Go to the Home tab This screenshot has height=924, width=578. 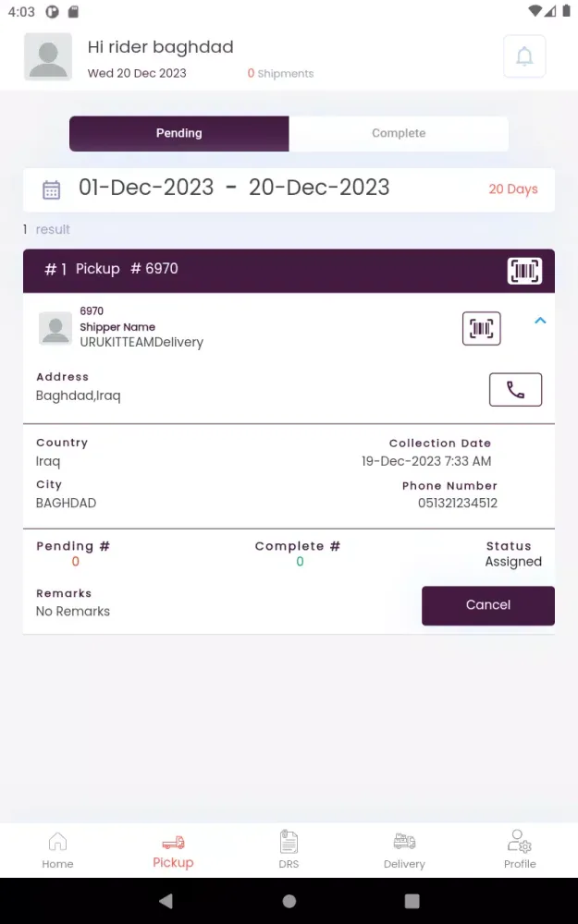(x=57, y=850)
